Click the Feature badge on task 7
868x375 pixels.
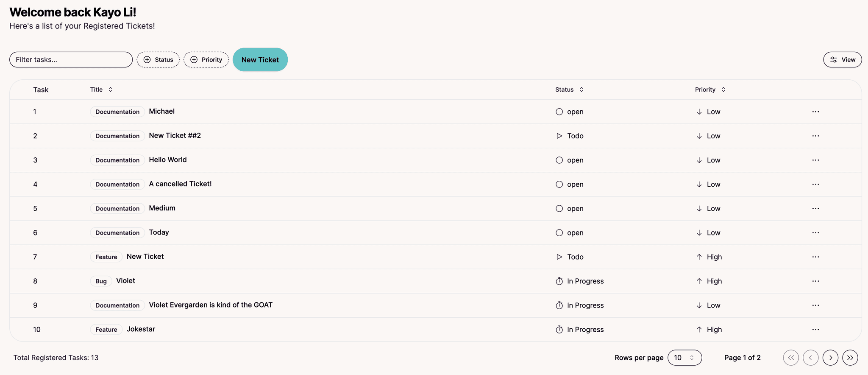pos(106,257)
